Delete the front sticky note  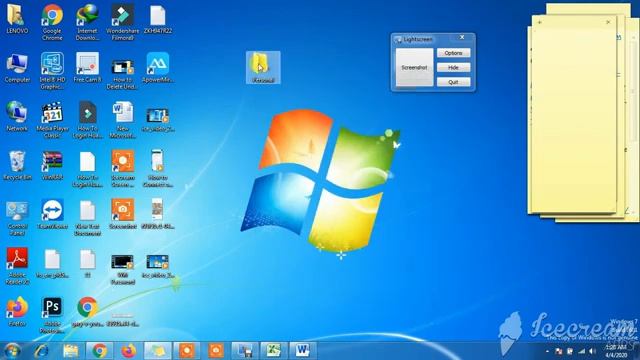tap(608, 22)
